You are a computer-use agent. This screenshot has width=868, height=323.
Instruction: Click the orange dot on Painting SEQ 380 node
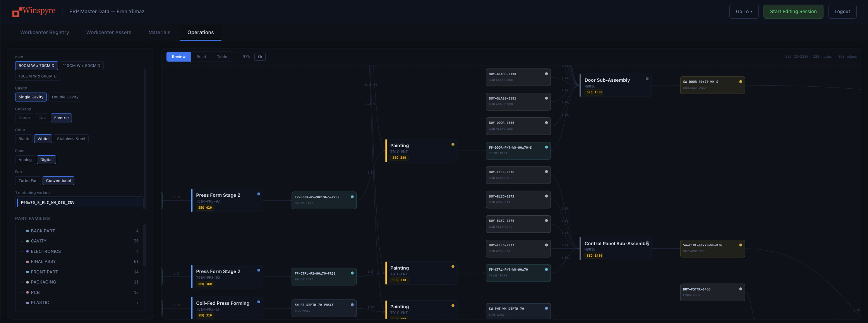click(x=453, y=144)
